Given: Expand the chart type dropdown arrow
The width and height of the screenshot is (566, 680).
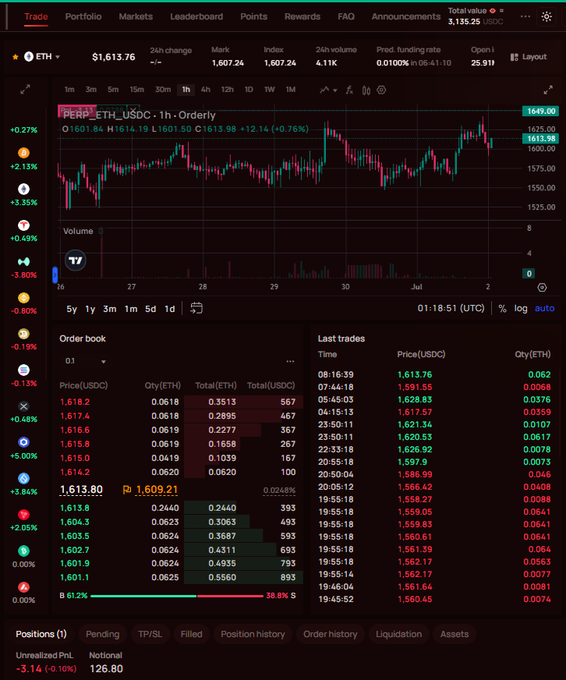Looking at the screenshot, I should (335, 90).
